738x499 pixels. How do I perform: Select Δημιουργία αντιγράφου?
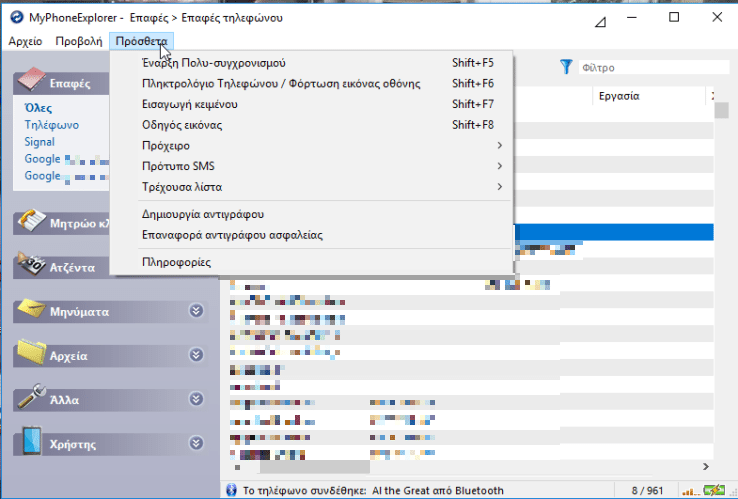click(x=312, y=214)
